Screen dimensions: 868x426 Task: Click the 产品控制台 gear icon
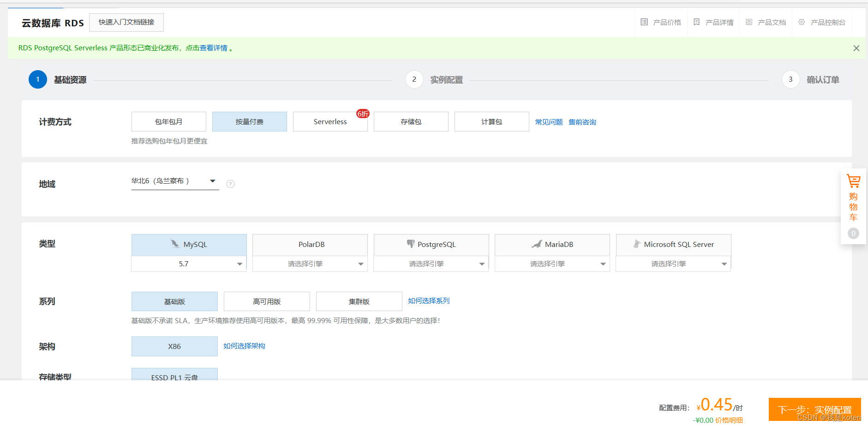pos(802,22)
